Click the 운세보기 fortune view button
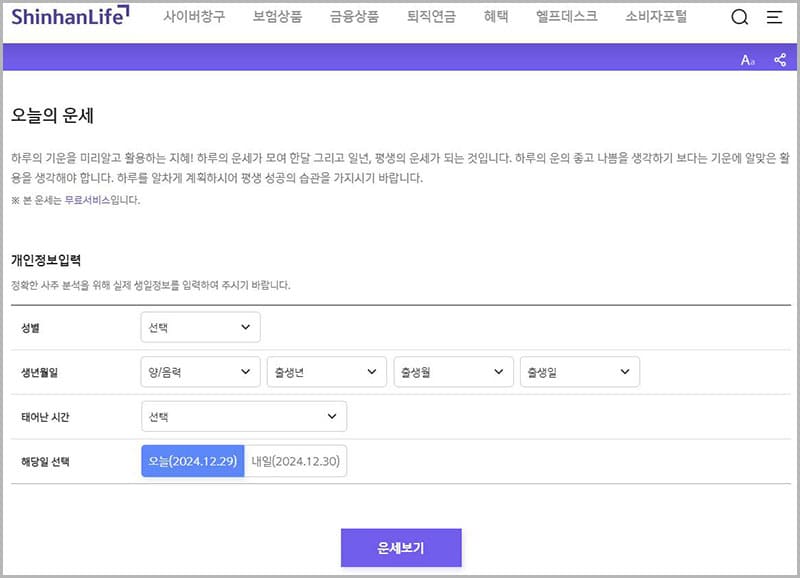Viewport: 800px width, 578px height. pyautogui.click(x=401, y=547)
